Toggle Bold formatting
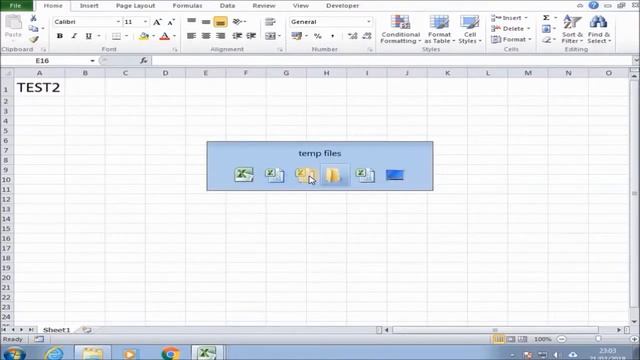The image size is (640, 360). pos(60,36)
